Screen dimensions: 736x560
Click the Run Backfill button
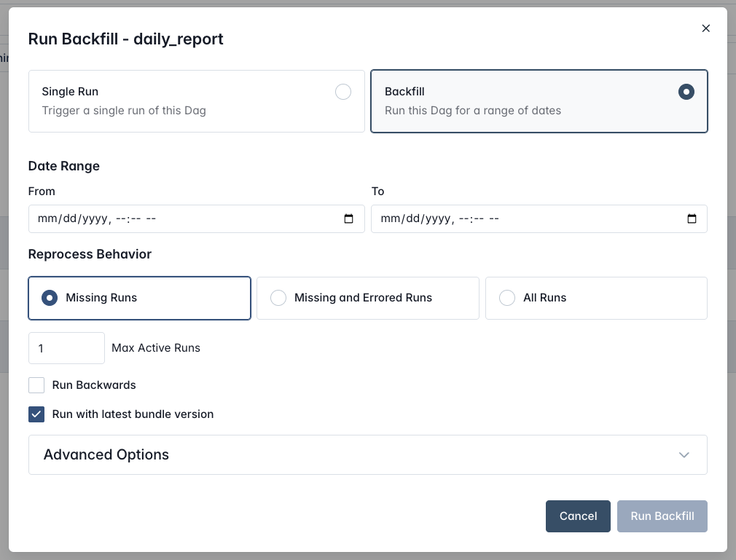pos(662,516)
